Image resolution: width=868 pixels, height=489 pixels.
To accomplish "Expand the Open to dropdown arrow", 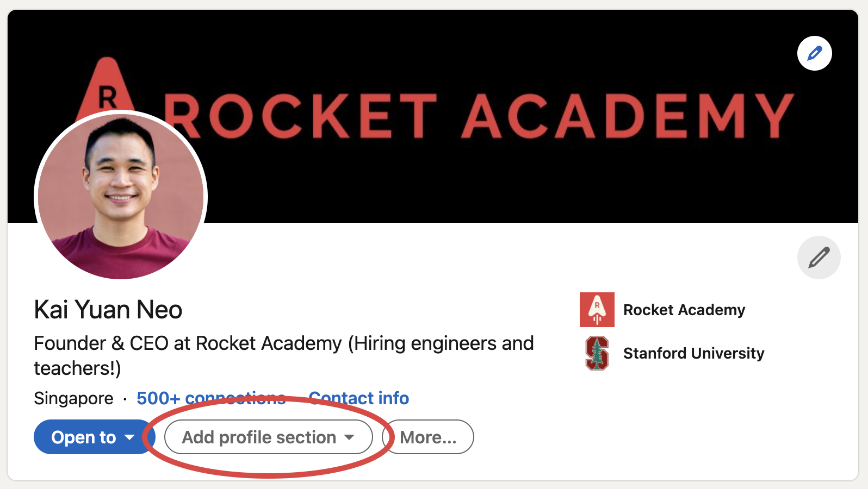I will click(129, 437).
